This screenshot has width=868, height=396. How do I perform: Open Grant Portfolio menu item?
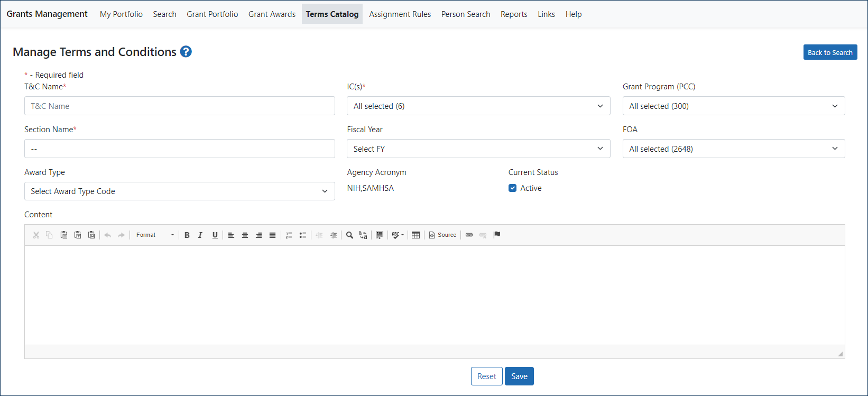tap(212, 14)
